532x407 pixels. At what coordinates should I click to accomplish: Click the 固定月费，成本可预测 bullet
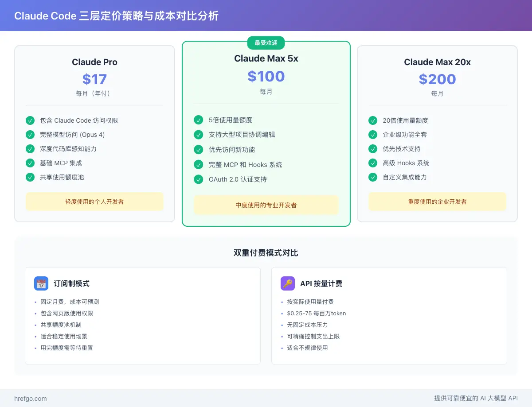(70, 302)
